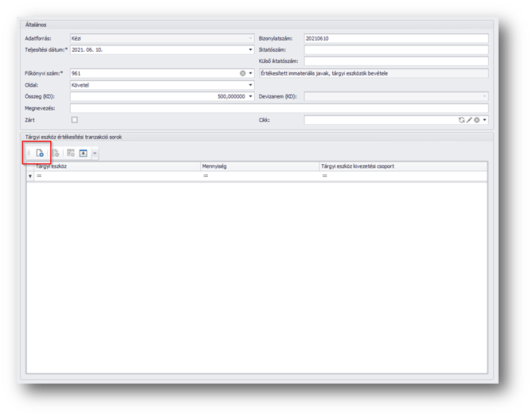Click the export grid icon in toolbar

[83, 152]
